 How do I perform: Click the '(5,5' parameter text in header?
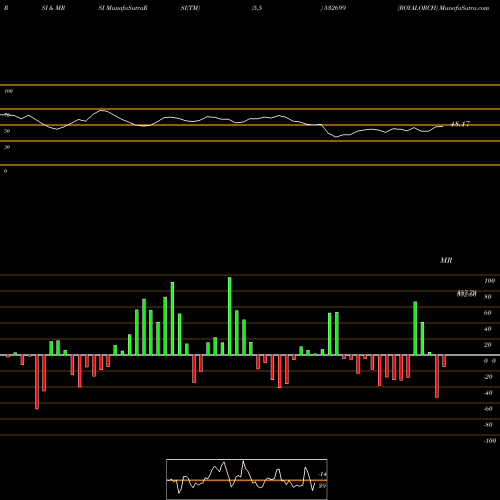(257, 8)
